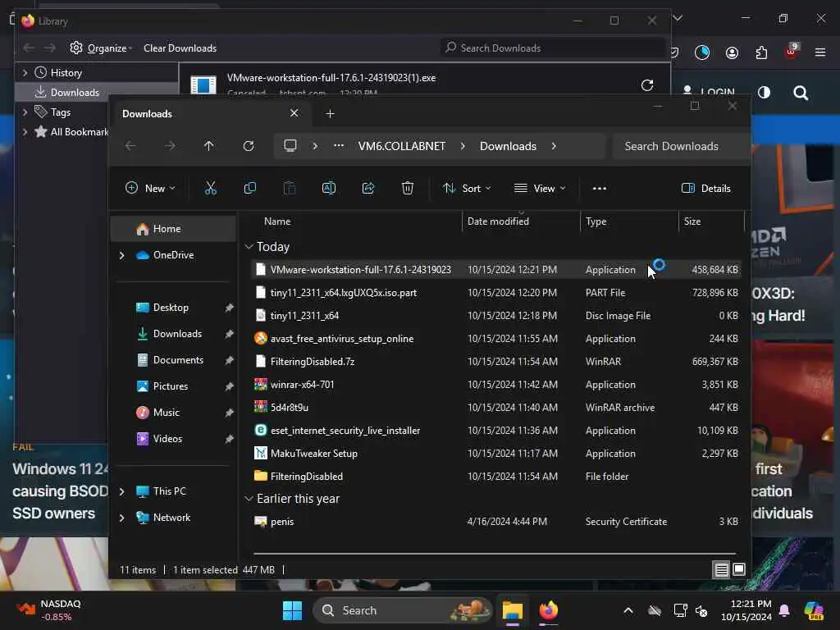Go up one folder with the Up arrow

[209, 146]
